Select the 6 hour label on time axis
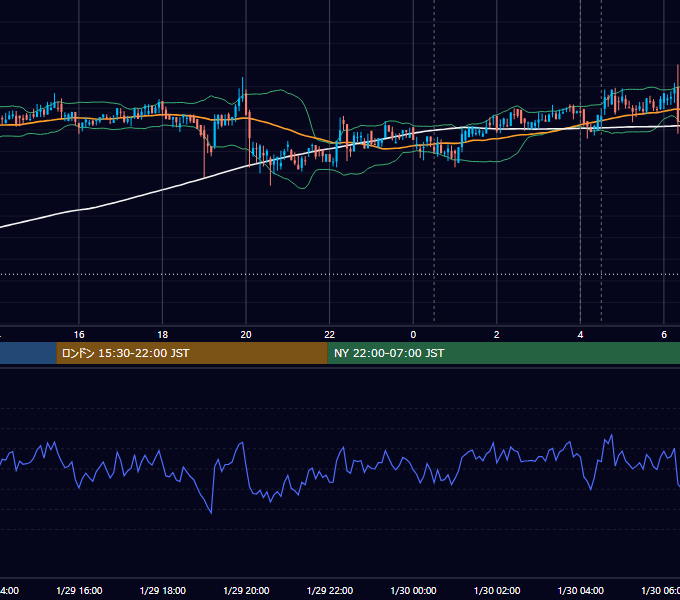This screenshot has width=680, height=600. pos(664,335)
